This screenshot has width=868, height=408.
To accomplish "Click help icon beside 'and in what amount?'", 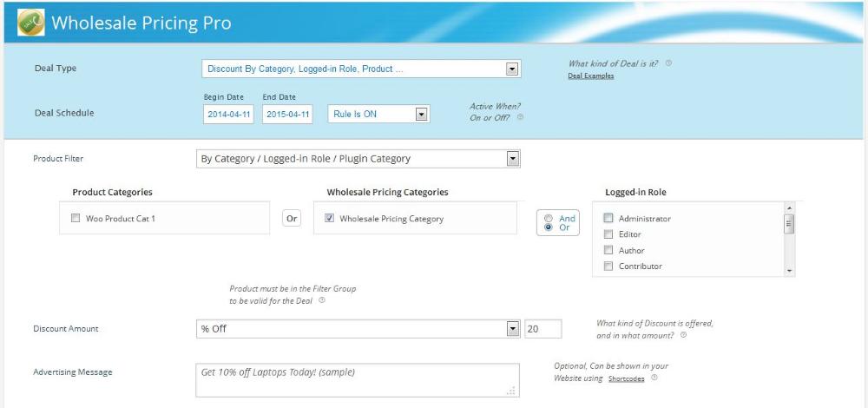I will pos(683,335).
